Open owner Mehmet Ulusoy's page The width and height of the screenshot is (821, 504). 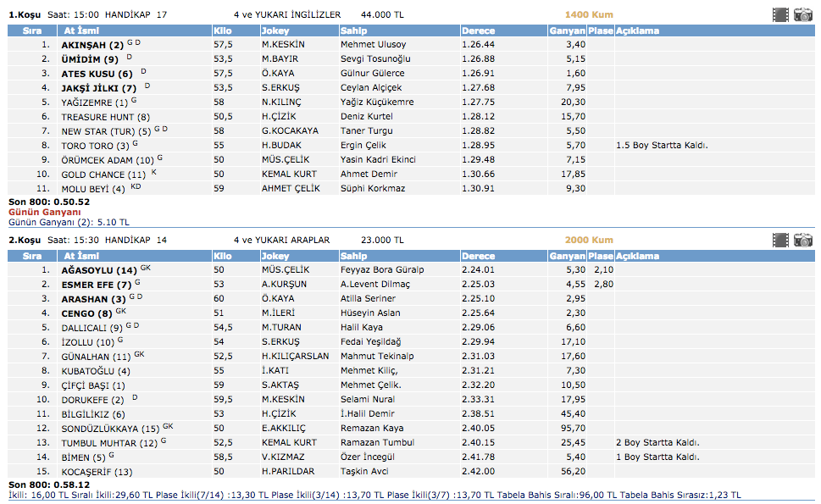tap(373, 44)
